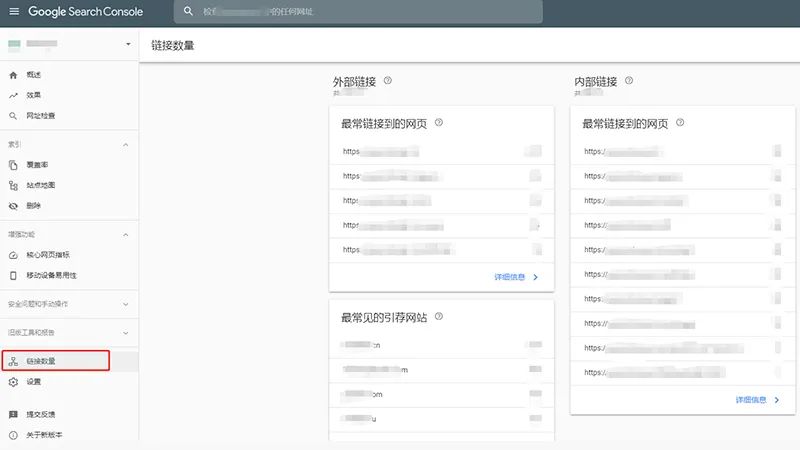800x450 pixels.
Task: Collapse the 索引 section
Action: (126, 145)
